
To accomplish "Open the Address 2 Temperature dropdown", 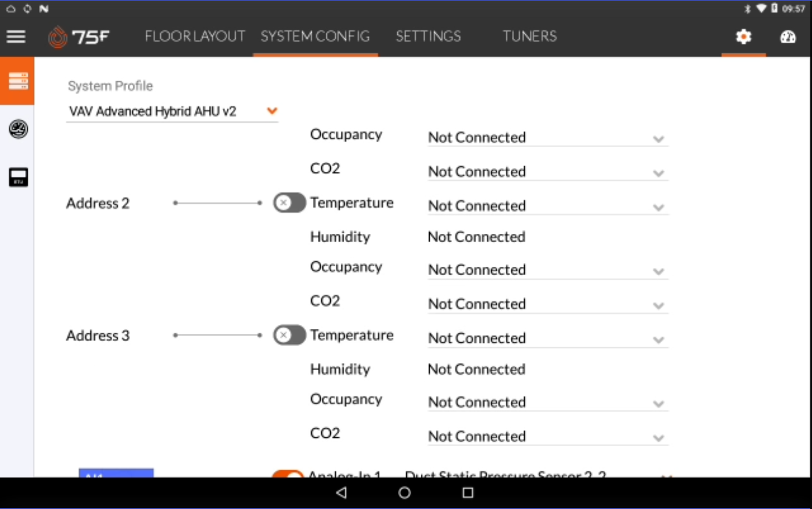I will (547, 206).
